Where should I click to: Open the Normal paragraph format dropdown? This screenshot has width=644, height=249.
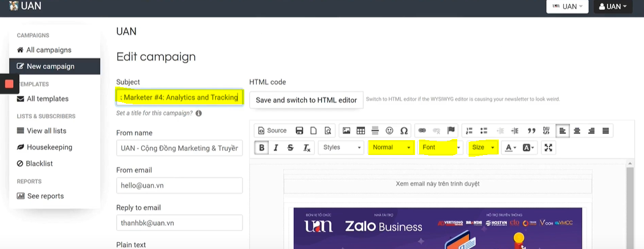[x=391, y=148]
